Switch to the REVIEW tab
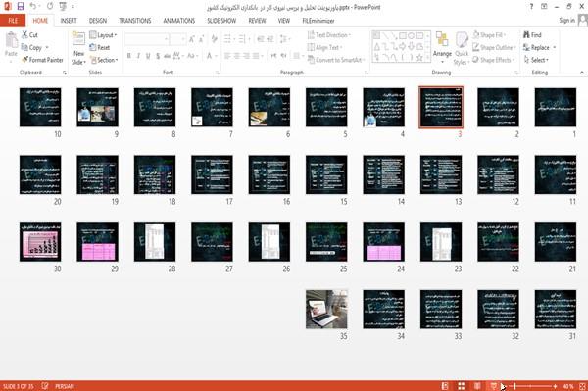This screenshot has width=588, height=391. 257,21
